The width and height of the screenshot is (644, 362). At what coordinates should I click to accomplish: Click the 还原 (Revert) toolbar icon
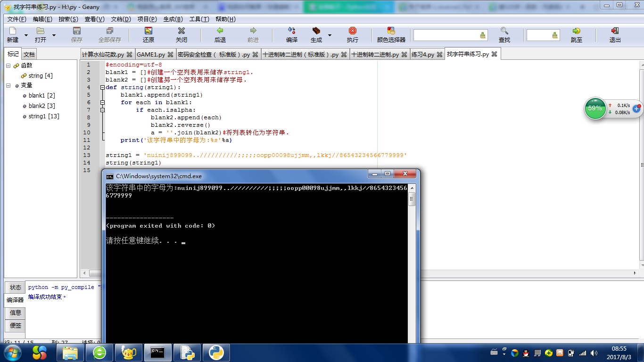pyautogui.click(x=149, y=32)
